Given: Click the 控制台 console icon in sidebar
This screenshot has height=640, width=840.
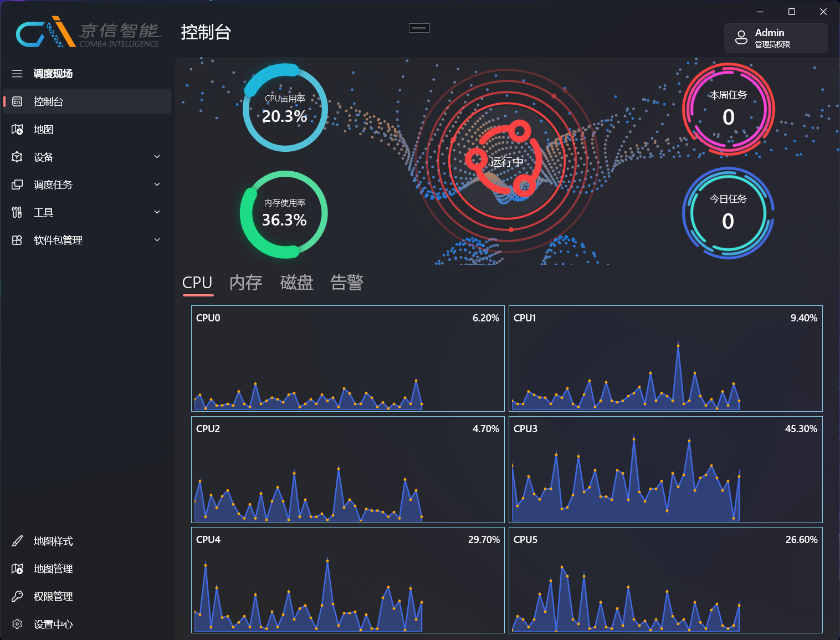Looking at the screenshot, I should click(17, 101).
